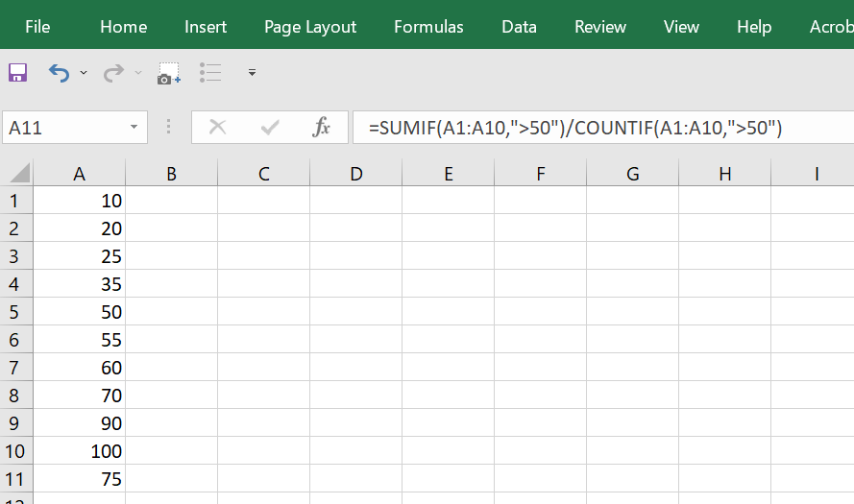Select column H header

725,174
